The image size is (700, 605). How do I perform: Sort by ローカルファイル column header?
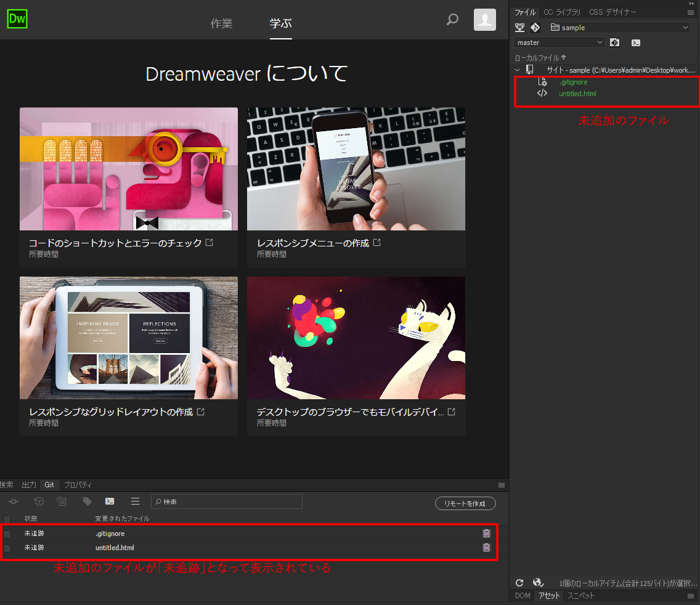pos(540,57)
